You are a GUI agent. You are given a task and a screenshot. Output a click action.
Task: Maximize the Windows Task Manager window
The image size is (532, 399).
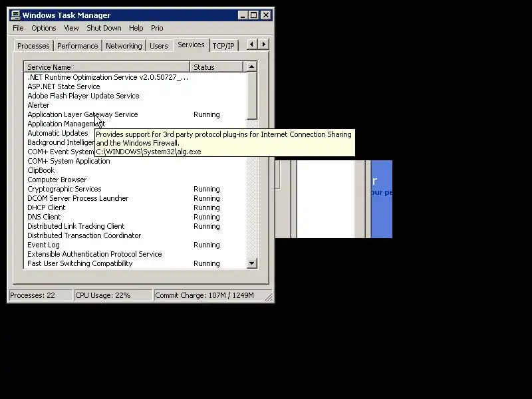coord(254,15)
